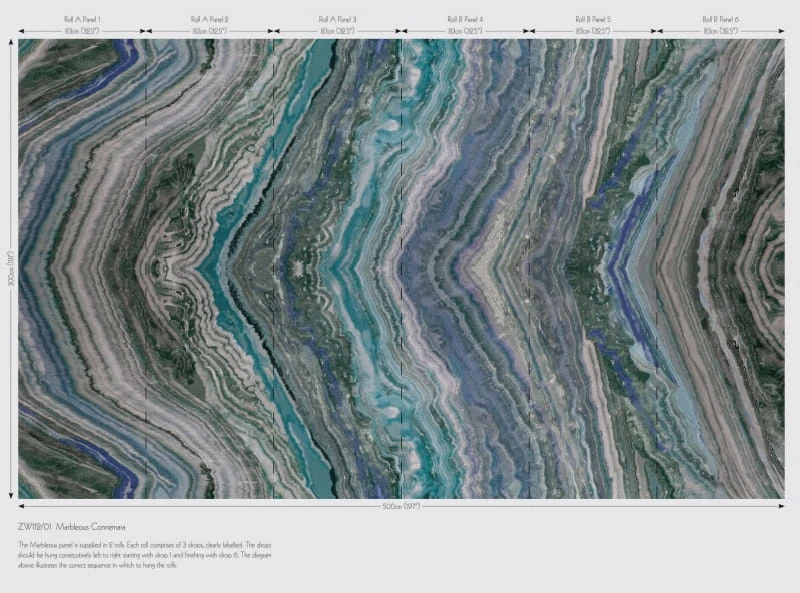
Task: Click the hanging instructions paragraph
Action: 145,555
